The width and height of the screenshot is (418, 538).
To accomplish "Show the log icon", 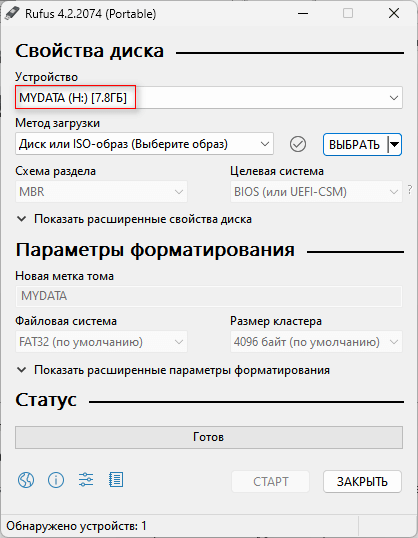I will [116, 480].
